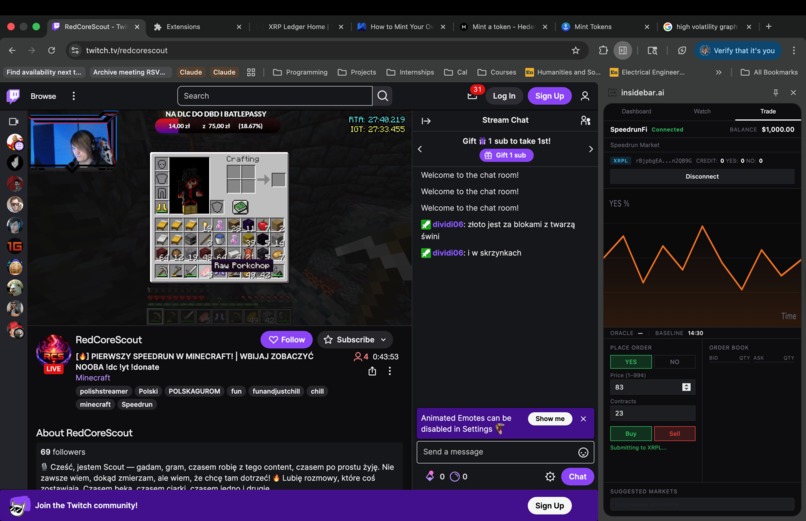Open the Twitch more options menu beside Browse
Viewport: 806px width, 521px height.
pos(74,96)
